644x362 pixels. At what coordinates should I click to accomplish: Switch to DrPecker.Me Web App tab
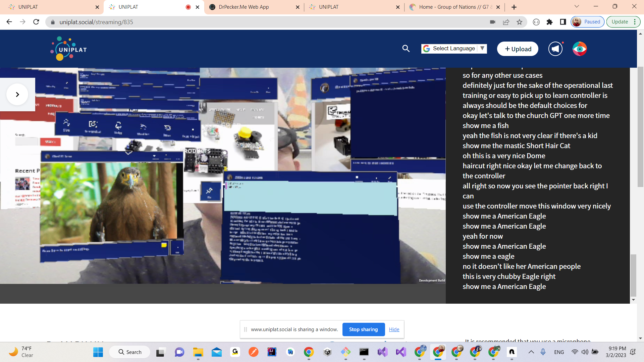tap(244, 7)
